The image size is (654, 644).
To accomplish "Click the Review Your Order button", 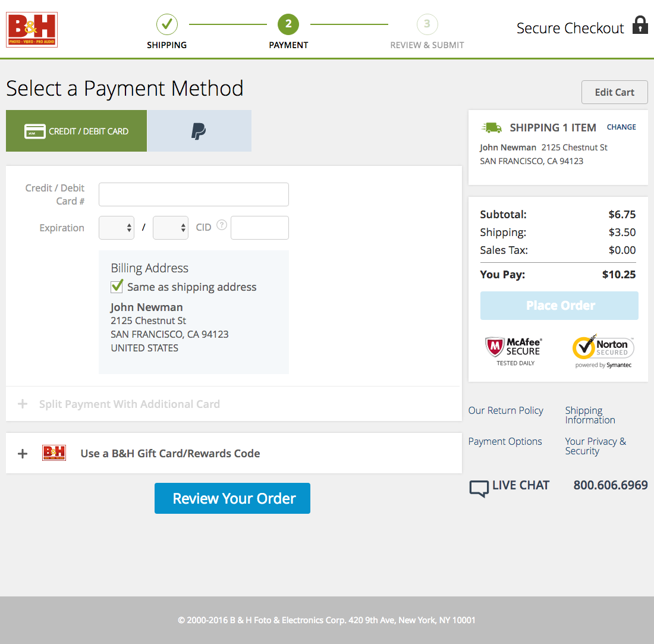I will pyautogui.click(x=232, y=498).
